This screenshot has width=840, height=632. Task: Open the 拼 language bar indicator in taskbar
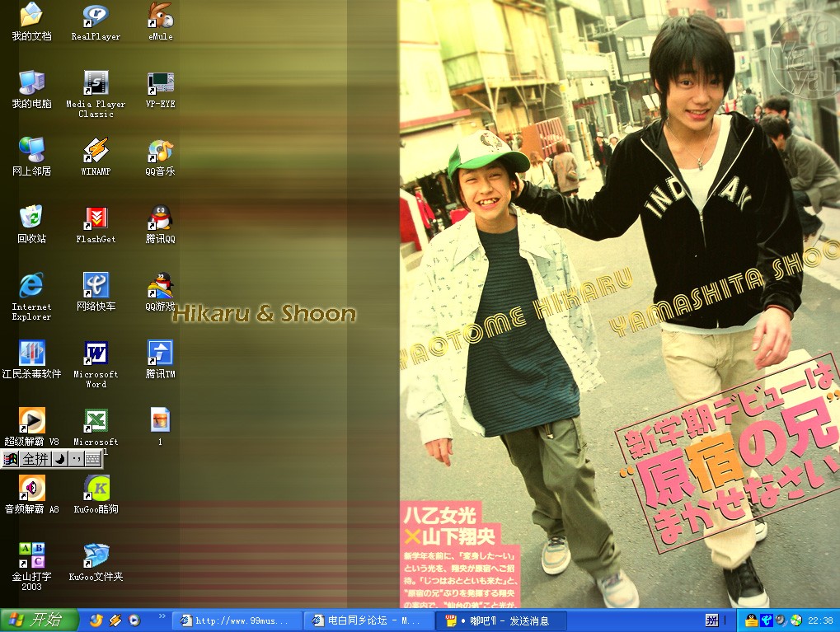(x=711, y=620)
